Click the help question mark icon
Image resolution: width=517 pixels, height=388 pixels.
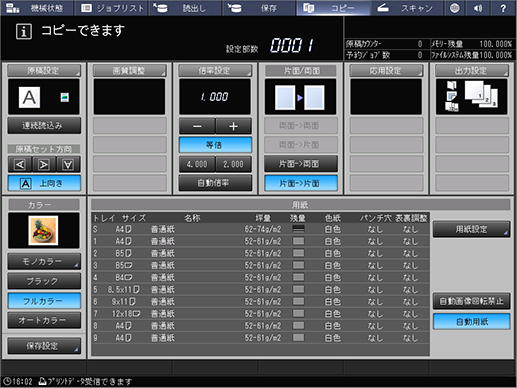pos(503,8)
